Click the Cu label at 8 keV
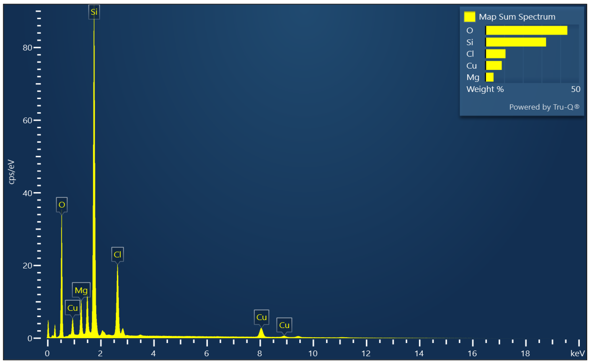Screen dimensions: 591x364 pyautogui.click(x=261, y=317)
